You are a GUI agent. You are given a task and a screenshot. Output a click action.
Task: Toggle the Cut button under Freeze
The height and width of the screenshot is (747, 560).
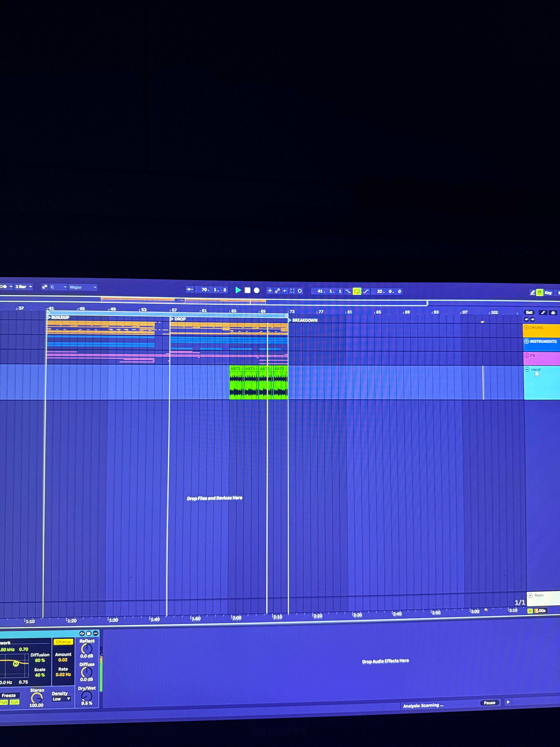[15, 702]
